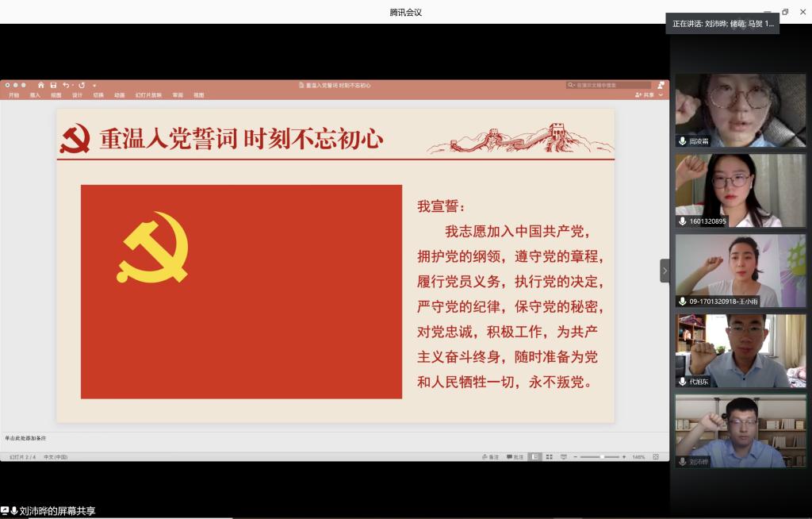Click the 共享 share button
This screenshot has width=812, height=519.
645,95
